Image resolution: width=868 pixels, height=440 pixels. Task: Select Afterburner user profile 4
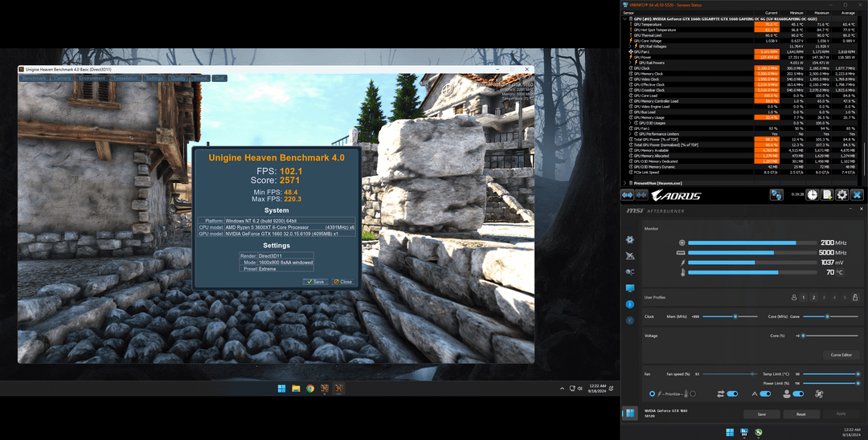(x=834, y=297)
